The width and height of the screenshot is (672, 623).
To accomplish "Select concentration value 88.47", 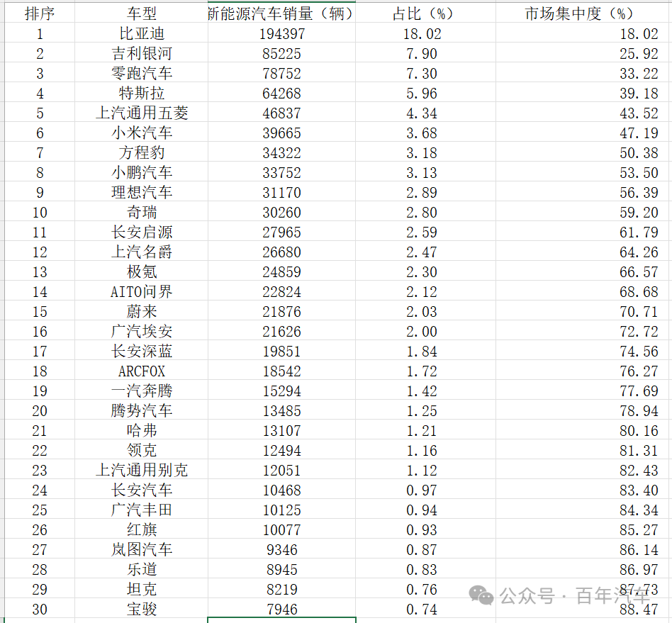I will pos(583,609).
